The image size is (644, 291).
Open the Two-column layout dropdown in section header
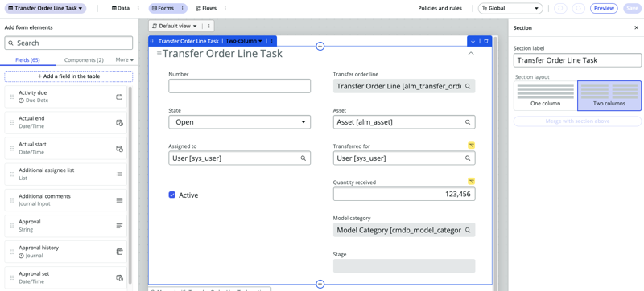pos(244,41)
